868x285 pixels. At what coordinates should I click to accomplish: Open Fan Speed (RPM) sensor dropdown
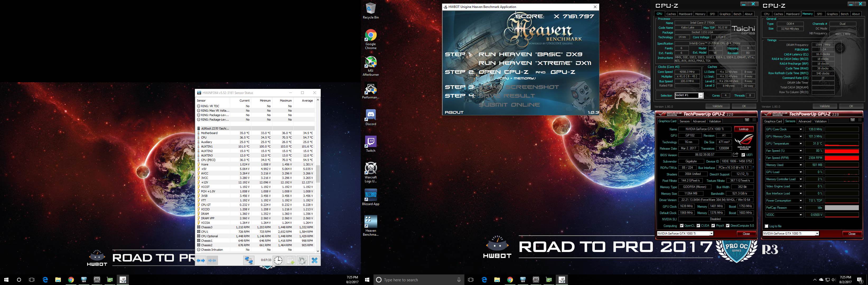[x=801, y=158]
